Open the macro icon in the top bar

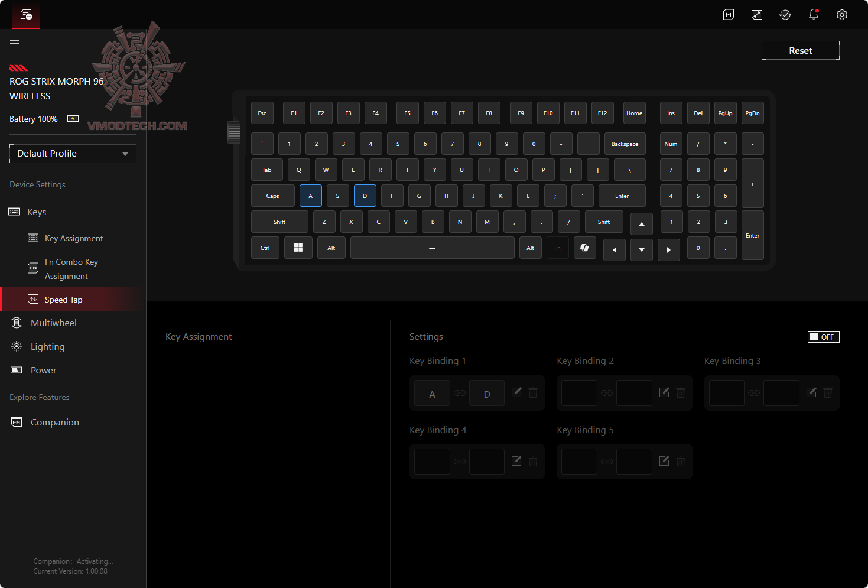729,15
